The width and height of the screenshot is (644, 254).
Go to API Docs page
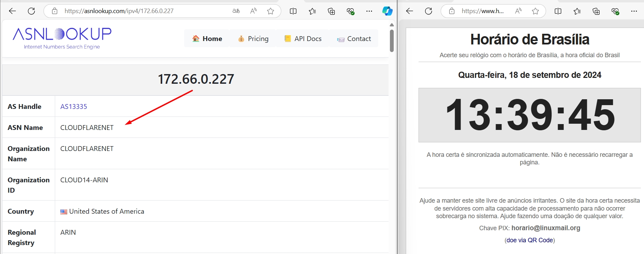[x=303, y=39]
